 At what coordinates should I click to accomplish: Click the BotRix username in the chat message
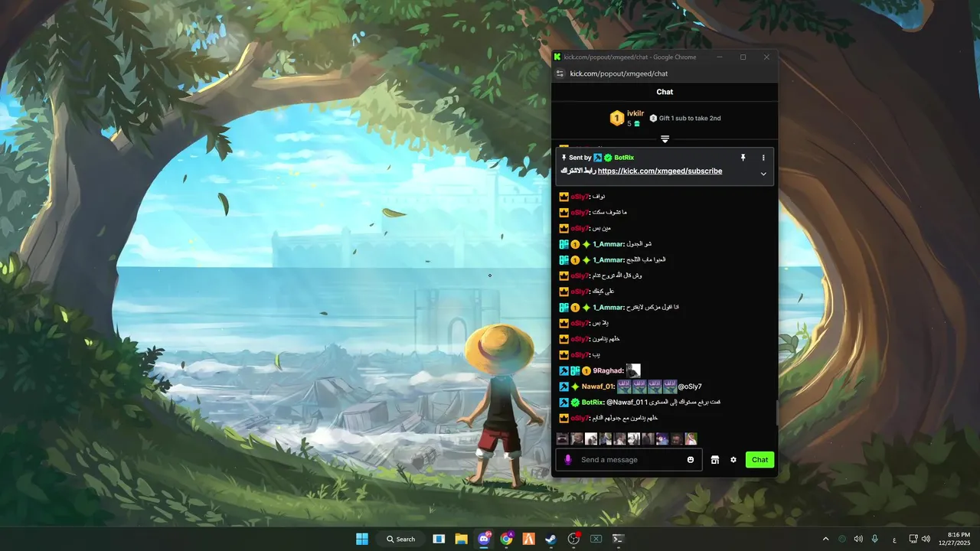pyautogui.click(x=593, y=403)
